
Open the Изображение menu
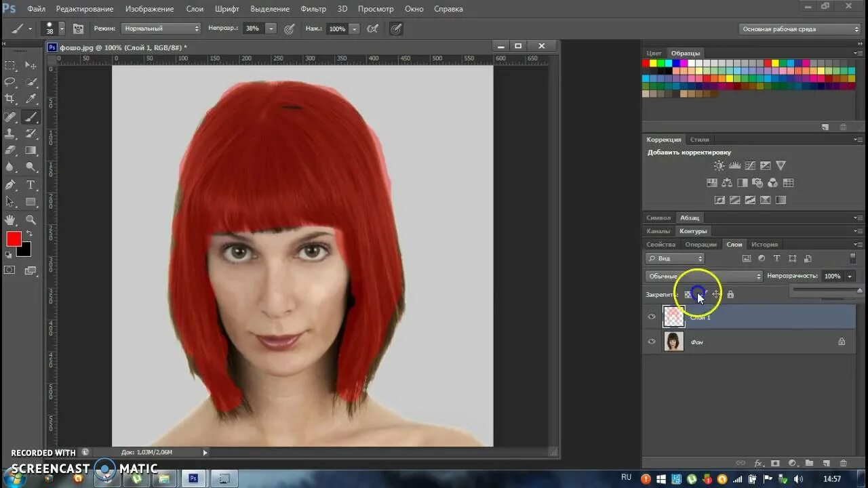[149, 9]
